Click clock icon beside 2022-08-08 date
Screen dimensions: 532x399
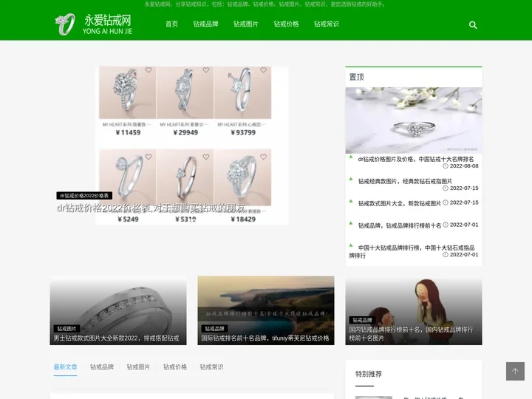point(445,166)
